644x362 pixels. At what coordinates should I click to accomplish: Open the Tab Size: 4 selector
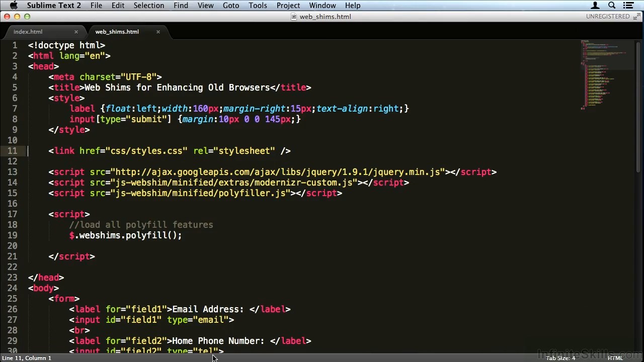[x=560, y=358]
